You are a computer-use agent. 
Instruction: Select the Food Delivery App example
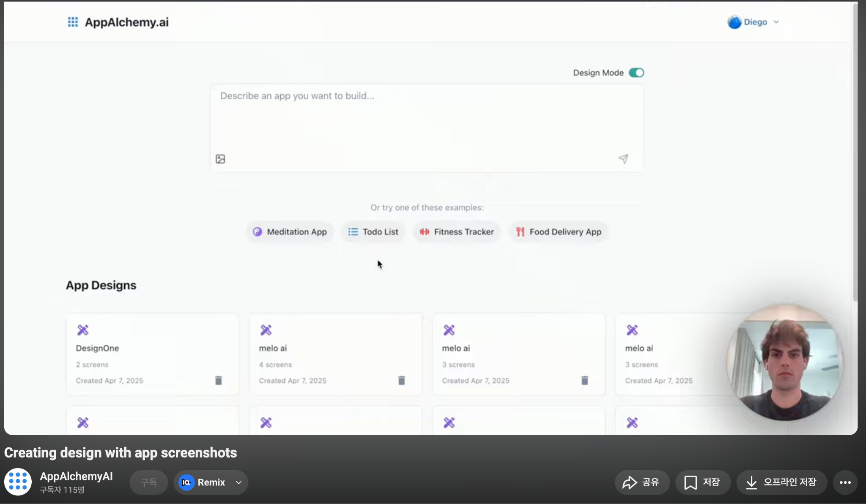(559, 232)
